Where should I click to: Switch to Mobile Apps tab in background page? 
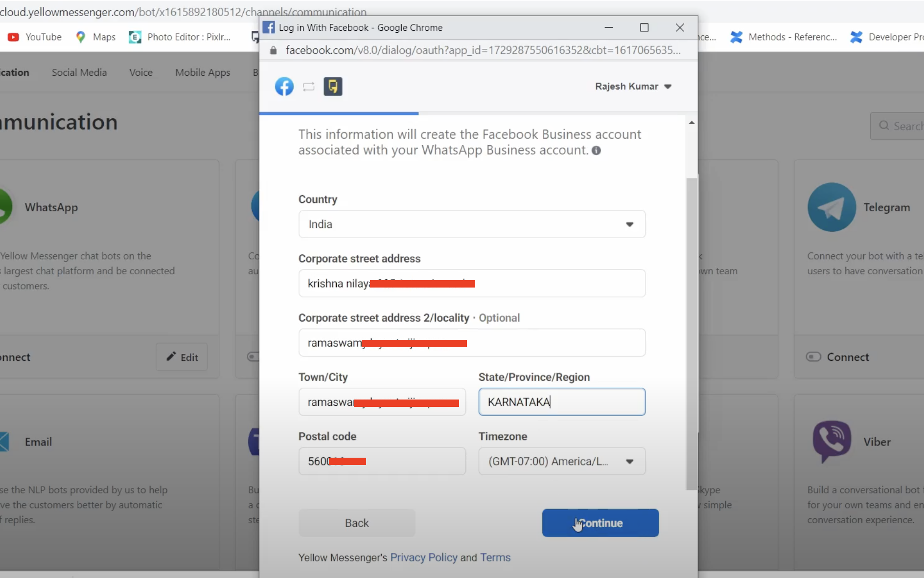[x=203, y=72]
